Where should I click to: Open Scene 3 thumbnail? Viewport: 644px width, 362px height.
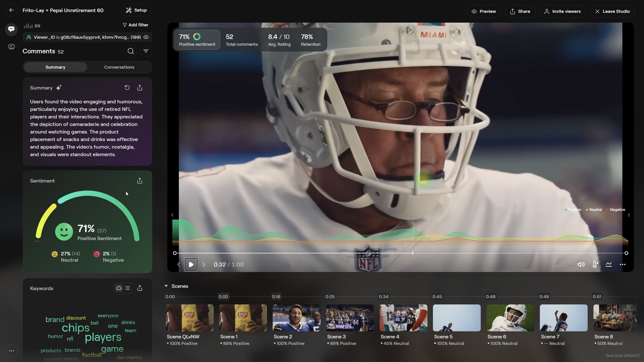(x=350, y=318)
